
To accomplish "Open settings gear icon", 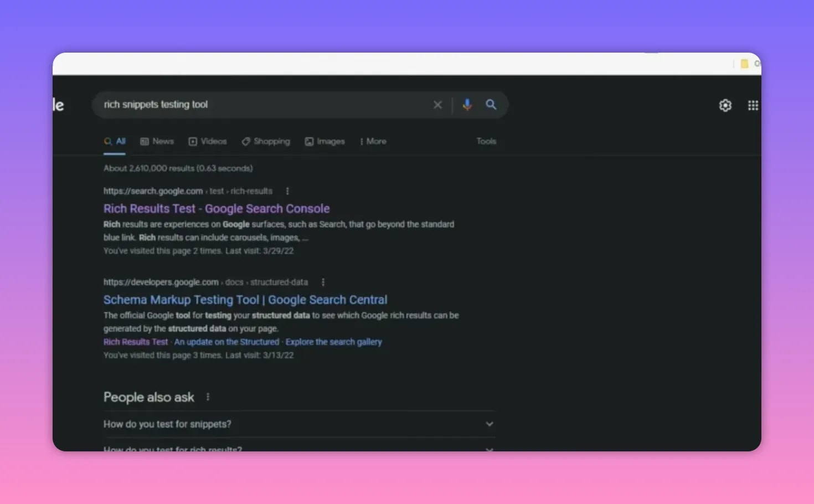I will (725, 105).
